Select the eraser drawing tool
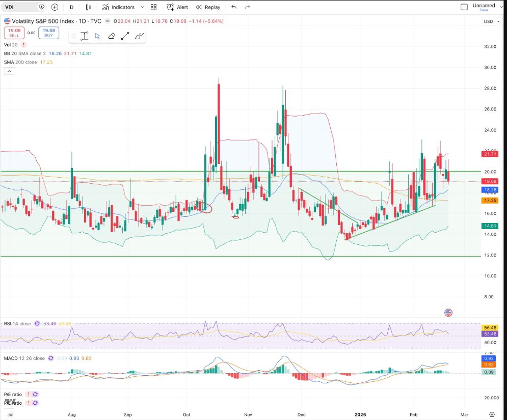This screenshot has height=420, width=507. click(111, 36)
